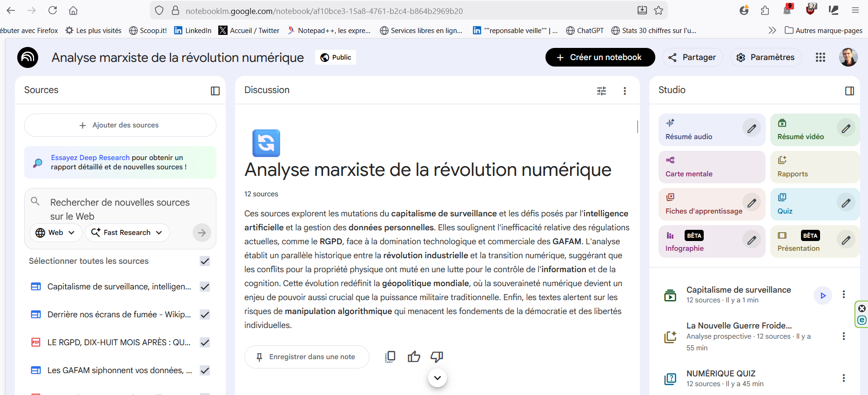Bookmark this page with the star icon
Image resolution: width=868 pixels, height=395 pixels.
coord(659,10)
